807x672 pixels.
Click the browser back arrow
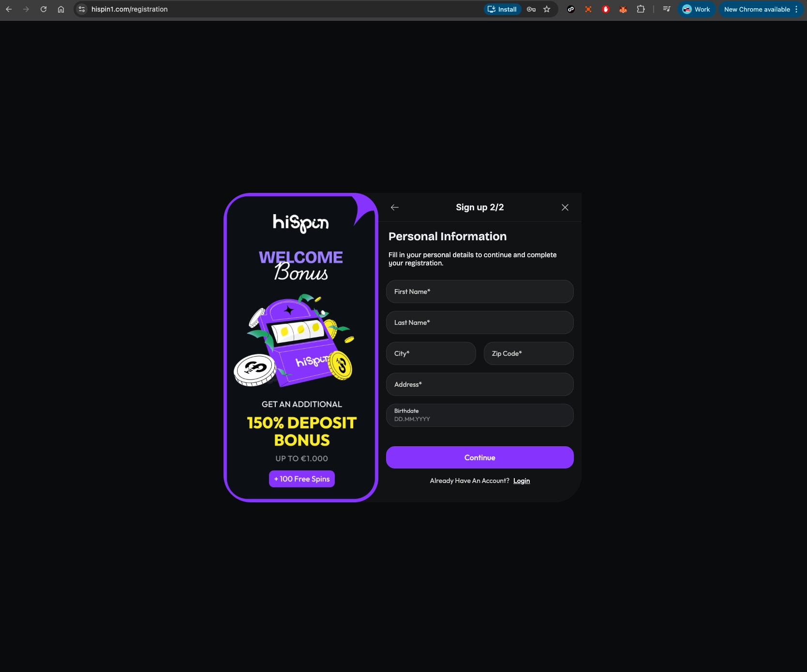(9, 9)
